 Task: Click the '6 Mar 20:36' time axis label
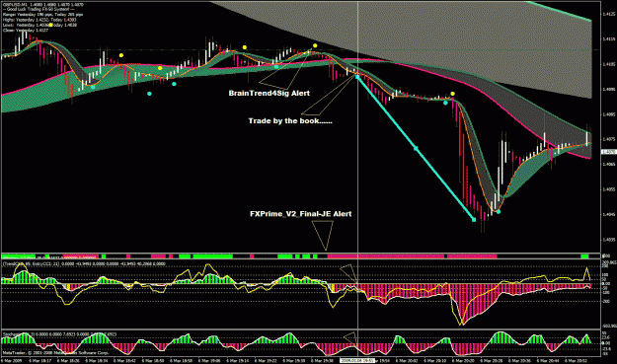(519, 360)
